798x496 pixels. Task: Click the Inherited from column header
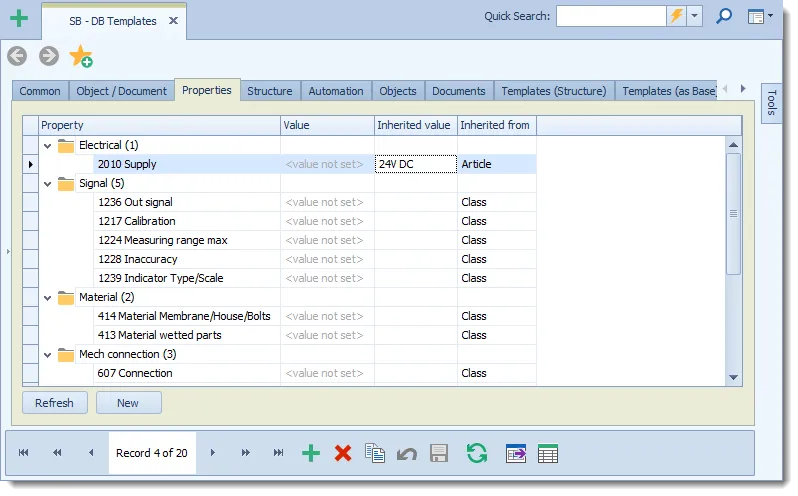click(x=497, y=125)
